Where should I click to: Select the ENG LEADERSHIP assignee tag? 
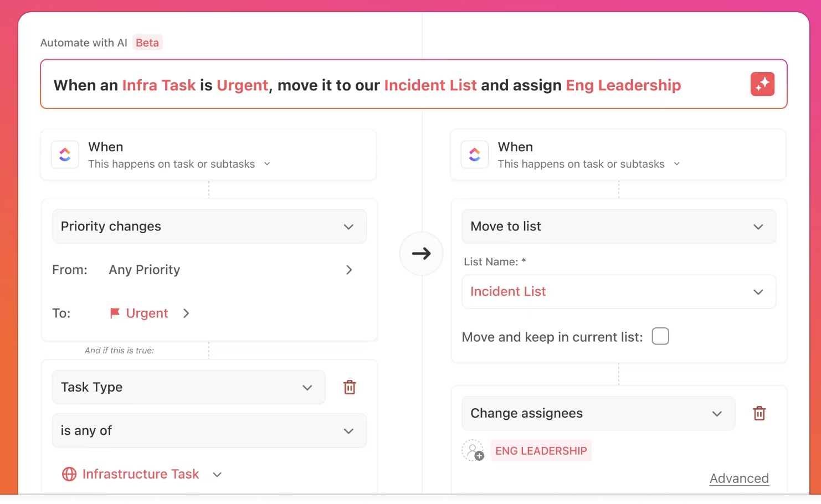pos(541,450)
